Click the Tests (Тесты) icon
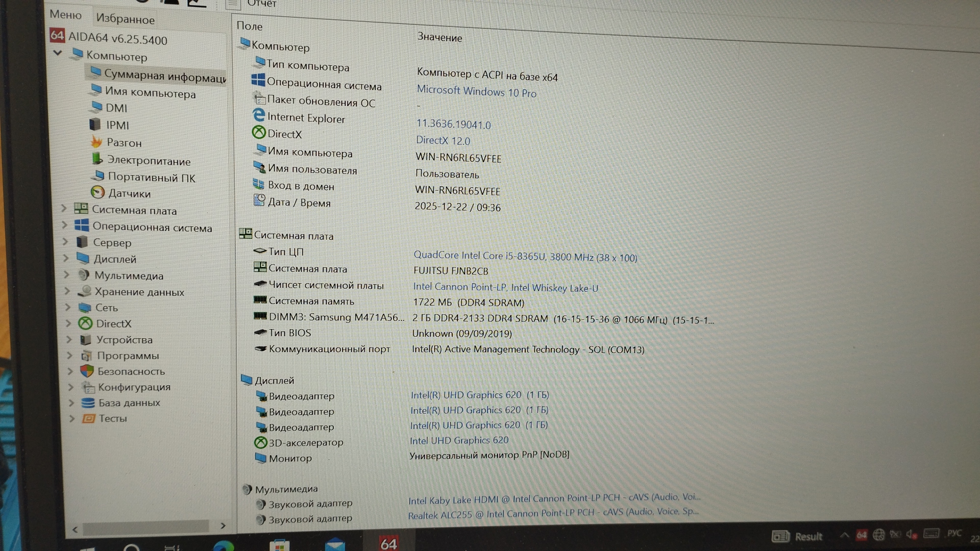This screenshot has height=551, width=980. (x=88, y=418)
